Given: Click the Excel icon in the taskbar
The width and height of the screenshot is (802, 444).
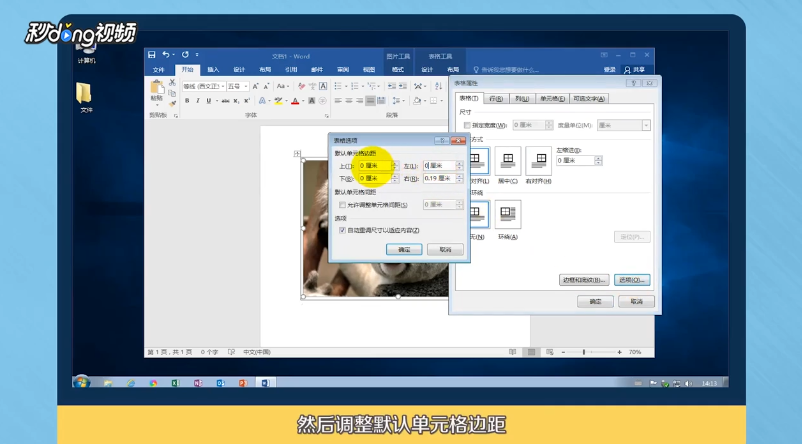Looking at the screenshot, I should click(175, 383).
